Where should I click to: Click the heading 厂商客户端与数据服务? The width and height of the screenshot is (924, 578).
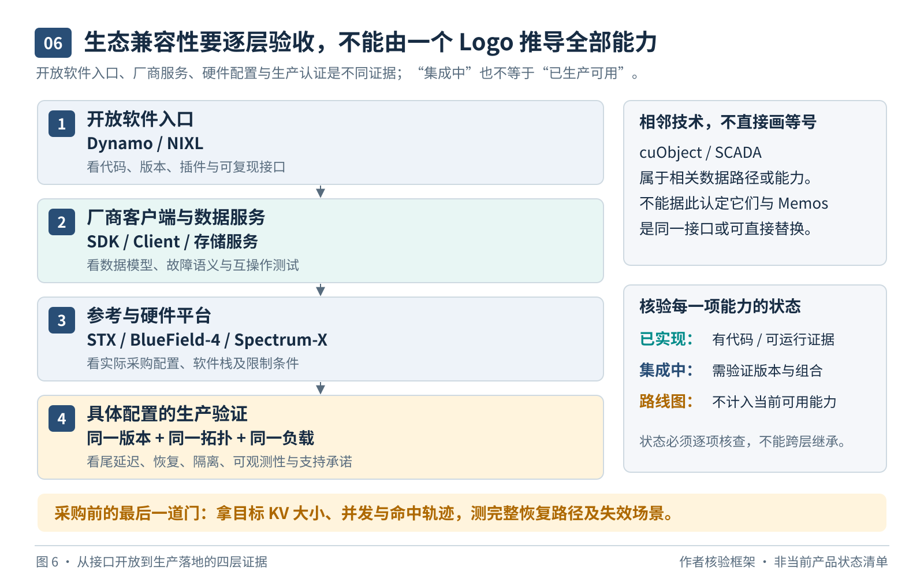pos(176,218)
